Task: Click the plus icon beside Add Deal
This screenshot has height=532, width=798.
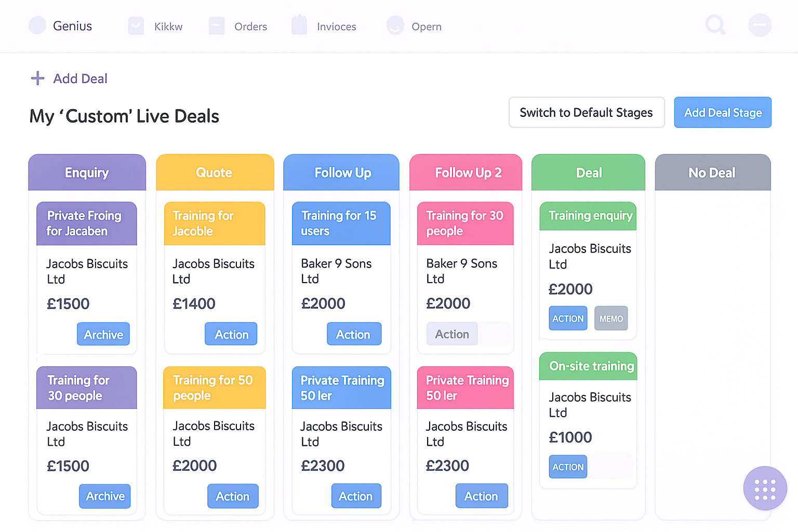Action: (x=37, y=78)
